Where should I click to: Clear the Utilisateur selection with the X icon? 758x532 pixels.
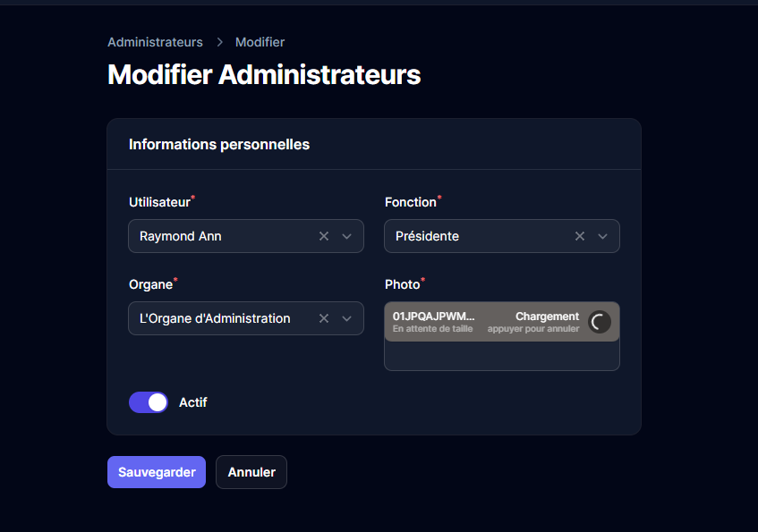coord(324,236)
